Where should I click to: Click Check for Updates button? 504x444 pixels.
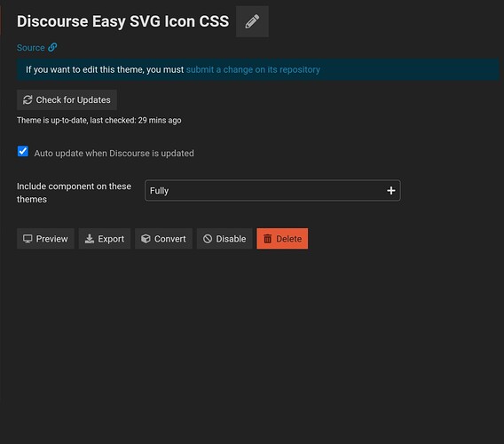pos(67,99)
